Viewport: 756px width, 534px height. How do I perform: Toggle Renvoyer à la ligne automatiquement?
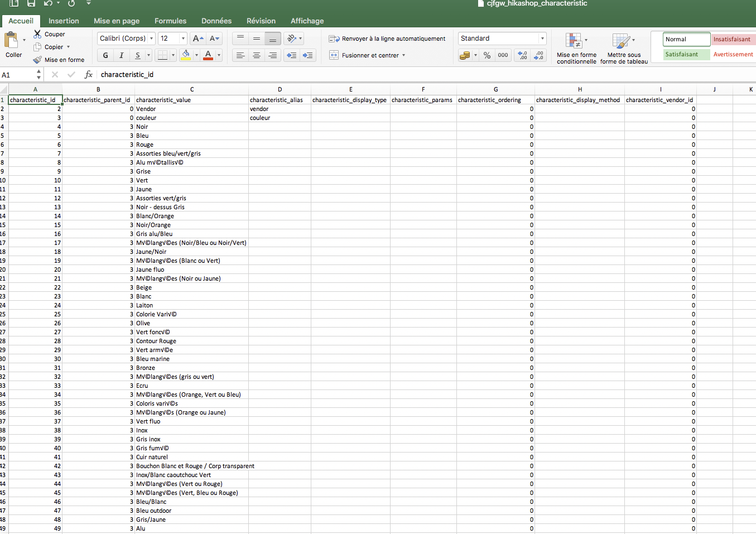387,39
